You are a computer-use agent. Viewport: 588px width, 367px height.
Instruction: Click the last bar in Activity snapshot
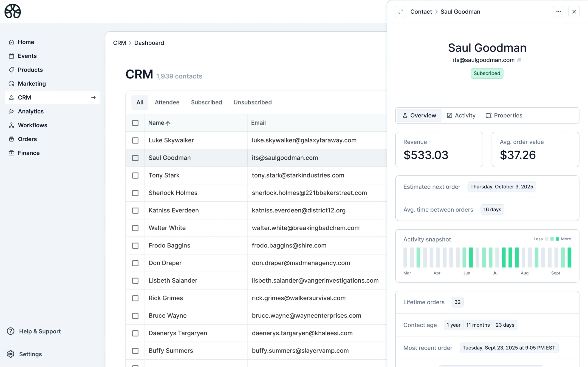click(x=569, y=257)
